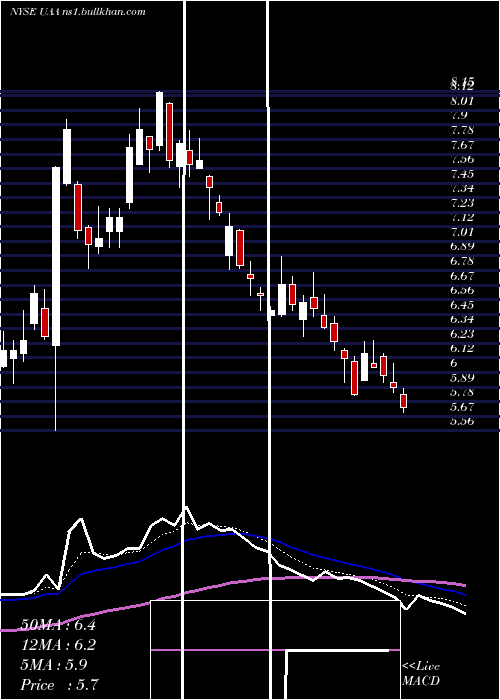The height and width of the screenshot is (700, 500).
Task: Click the 6.89 price axis value
Action: click(462, 246)
